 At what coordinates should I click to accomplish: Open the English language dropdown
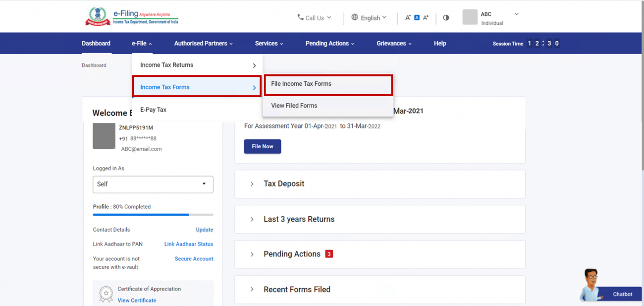370,17
